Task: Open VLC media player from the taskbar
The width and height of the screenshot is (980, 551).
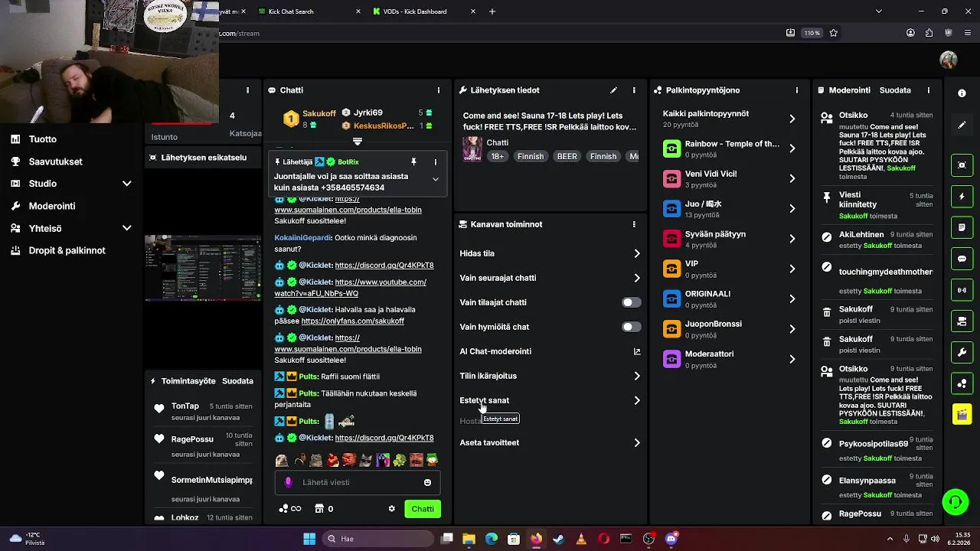Action: pyautogui.click(x=581, y=539)
